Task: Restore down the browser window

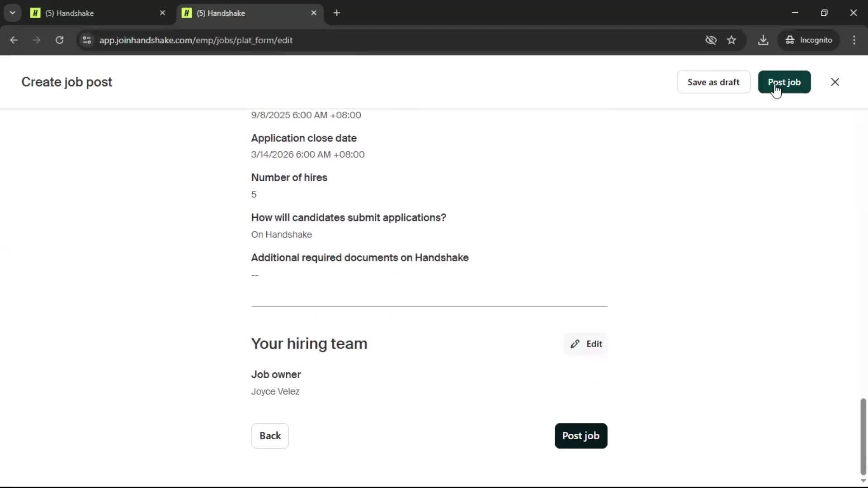Action: (824, 13)
